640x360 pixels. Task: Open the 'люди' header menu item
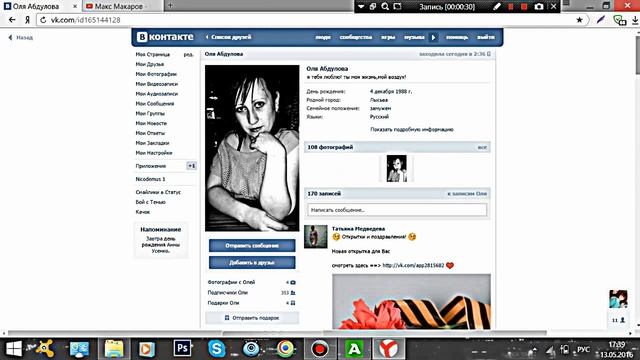point(323,37)
